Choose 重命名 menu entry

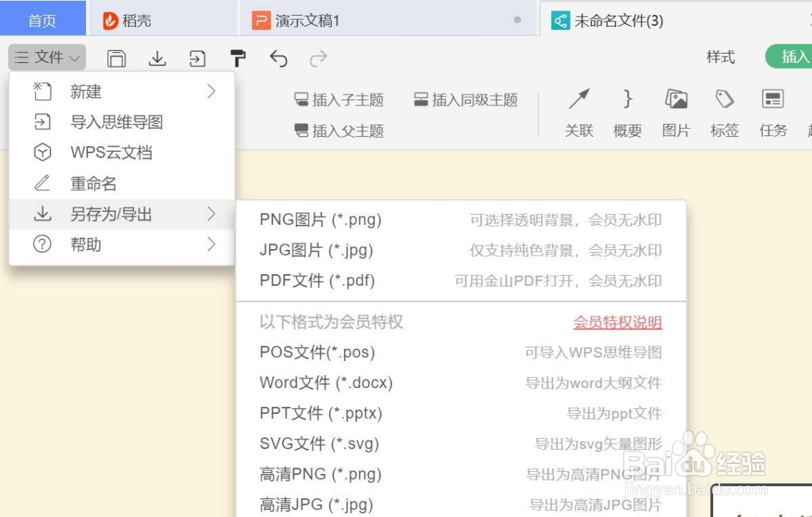(123, 183)
